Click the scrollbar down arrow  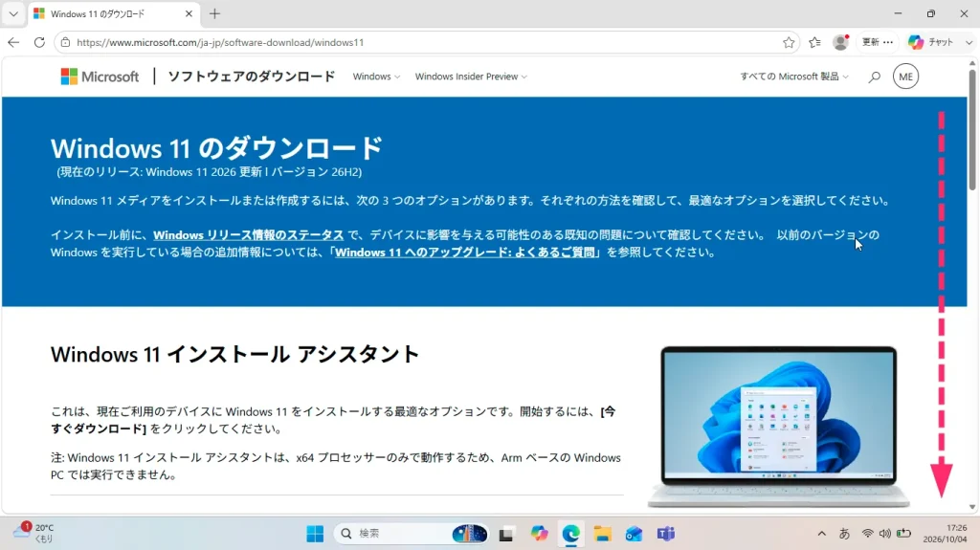point(972,507)
